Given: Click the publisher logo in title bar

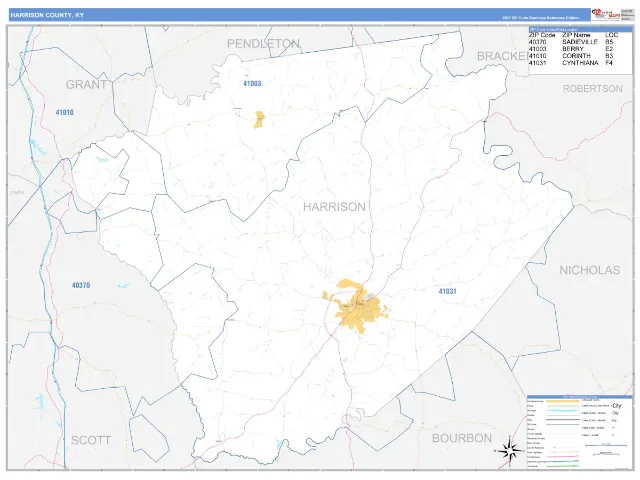Looking at the screenshot, I should (x=606, y=14).
